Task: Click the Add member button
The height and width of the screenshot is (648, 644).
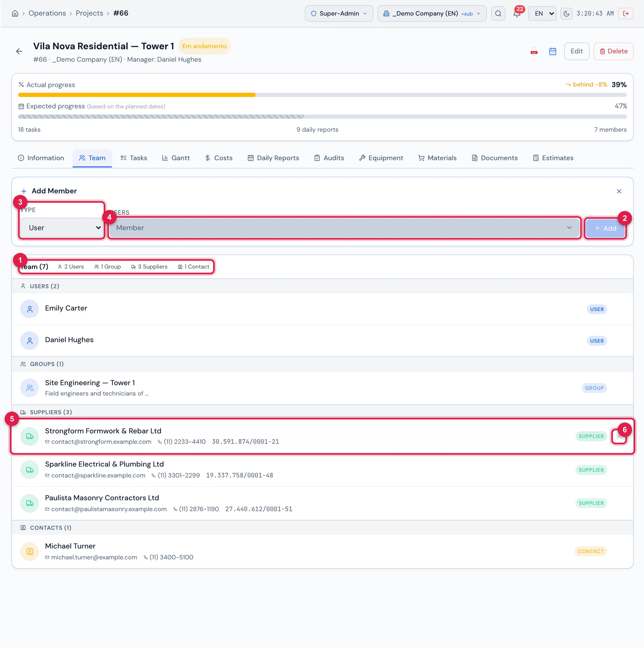Action: point(605,228)
